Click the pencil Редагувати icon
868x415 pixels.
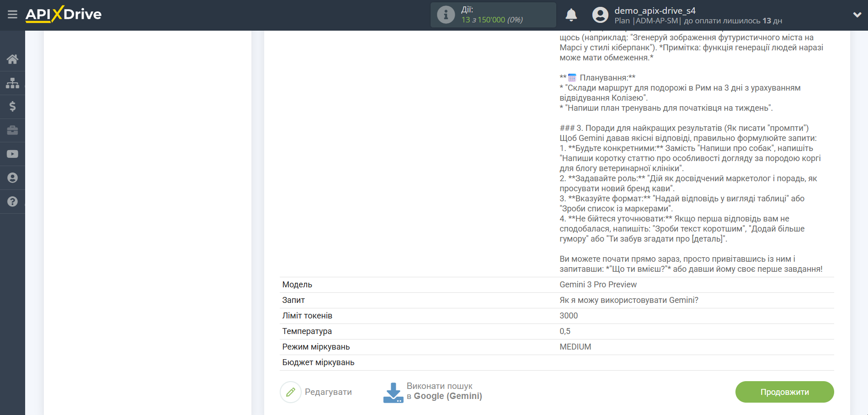(x=291, y=392)
